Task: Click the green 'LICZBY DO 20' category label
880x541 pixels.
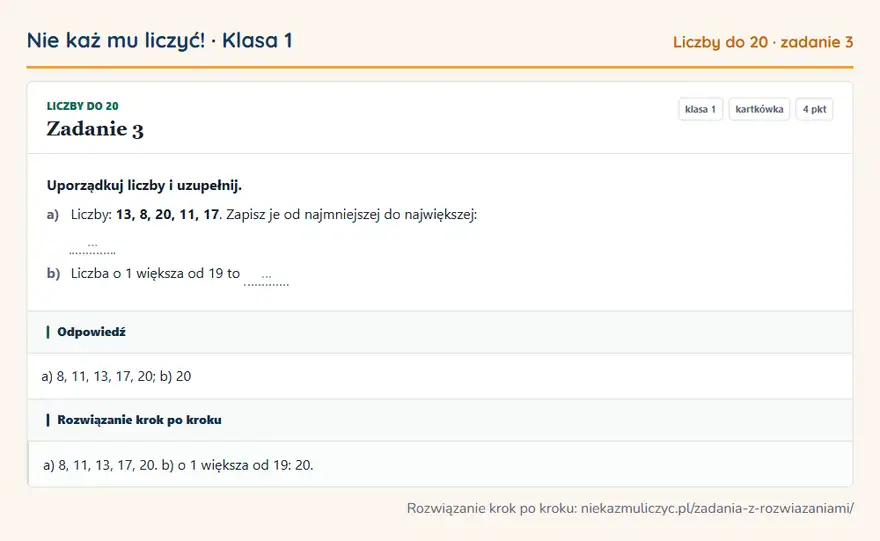Action: pyautogui.click(x=82, y=106)
